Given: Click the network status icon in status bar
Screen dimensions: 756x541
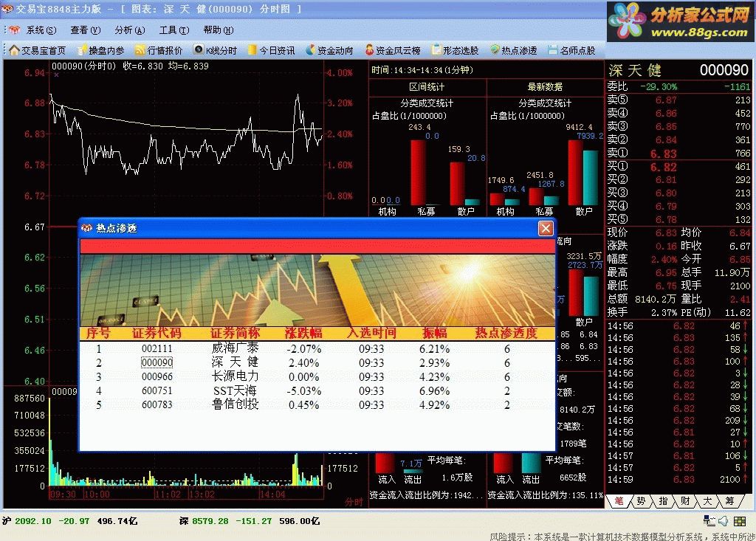Looking at the screenshot, I should [x=709, y=521].
